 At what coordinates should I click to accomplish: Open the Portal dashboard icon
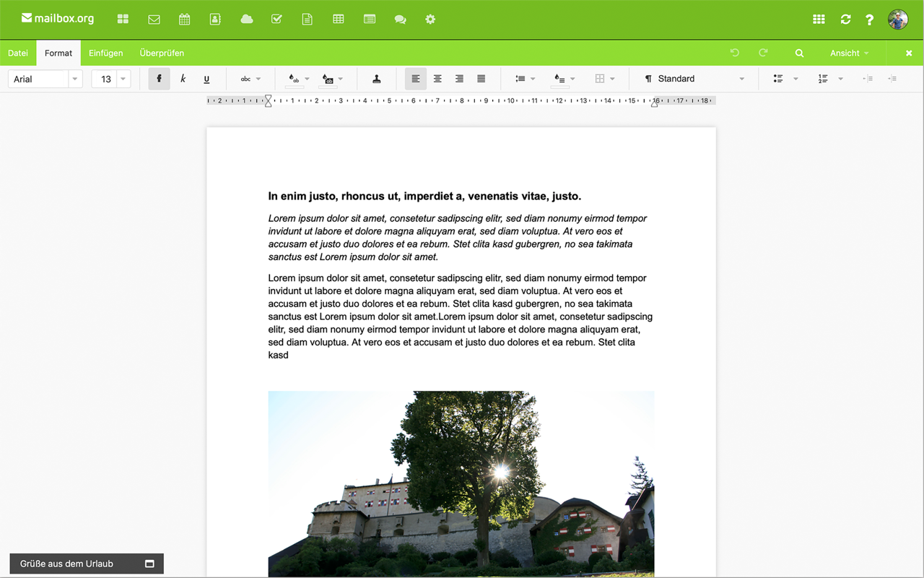tap(123, 20)
